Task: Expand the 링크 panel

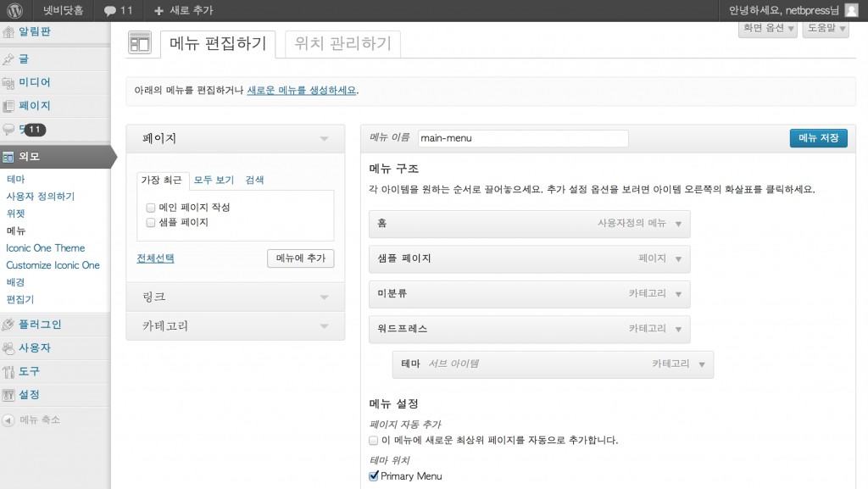Action: tap(323, 297)
